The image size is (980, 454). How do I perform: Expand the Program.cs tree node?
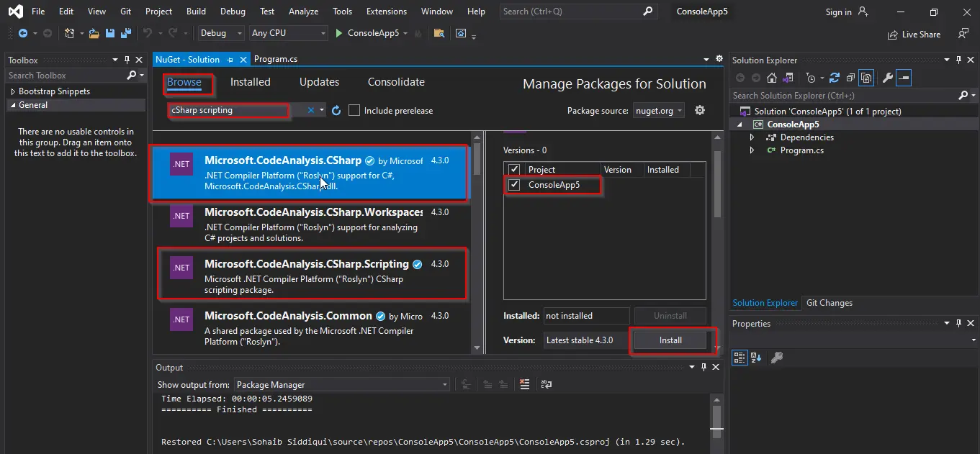coord(752,150)
